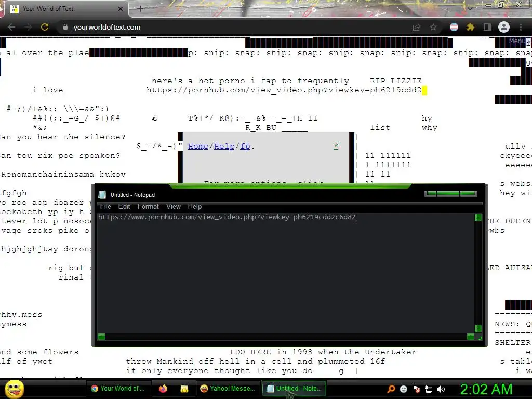Viewport: 532px width, 399px height.
Task: Focus the address bar showing yourworldoftext.com
Action: pyautogui.click(x=234, y=27)
